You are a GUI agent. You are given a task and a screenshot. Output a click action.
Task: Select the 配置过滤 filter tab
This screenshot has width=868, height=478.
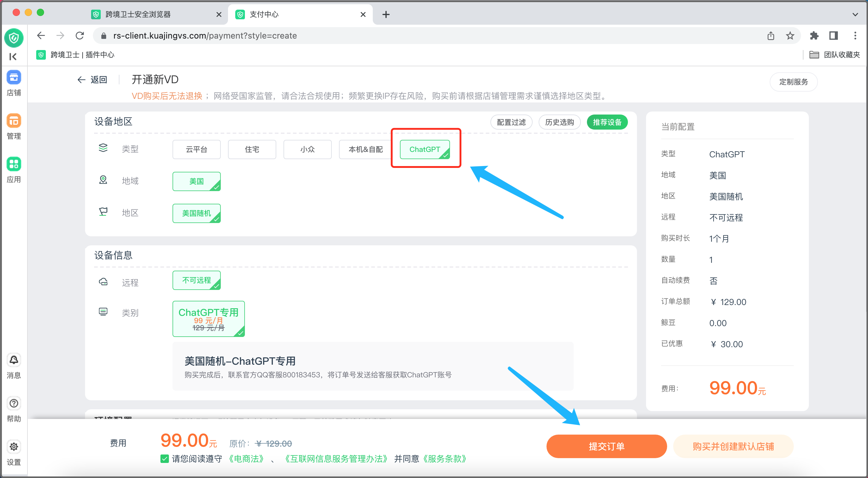(511, 122)
